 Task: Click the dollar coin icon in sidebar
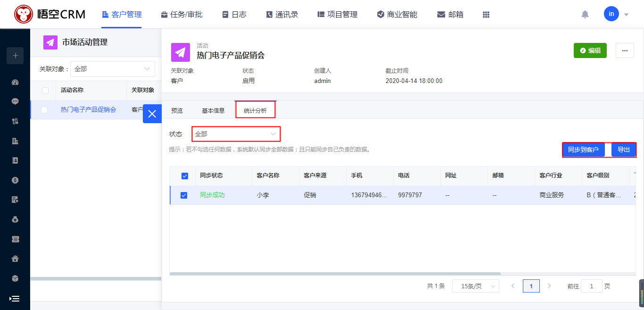15,180
